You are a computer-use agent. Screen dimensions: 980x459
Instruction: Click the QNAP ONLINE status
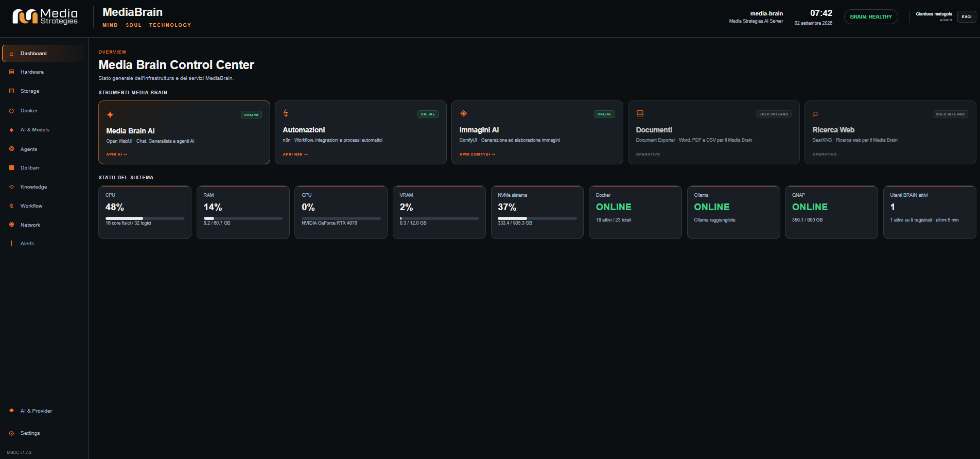pyautogui.click(x=810, y=207)
